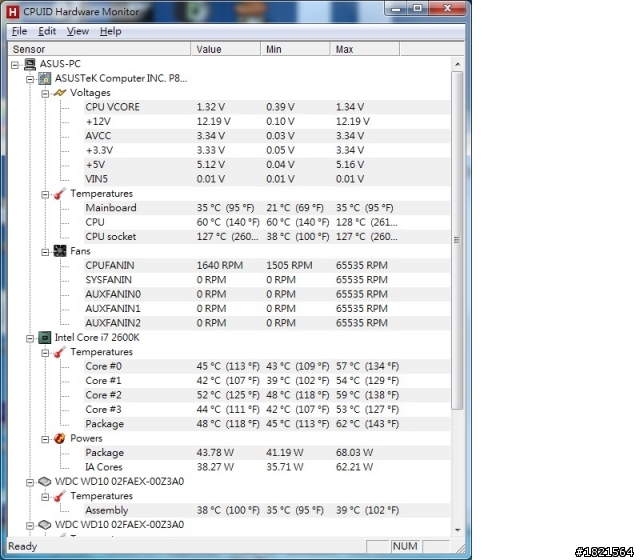Open the Edit menu
Image resolution: width=640 pixels, height=560 pixels.
tap(47, 31)
